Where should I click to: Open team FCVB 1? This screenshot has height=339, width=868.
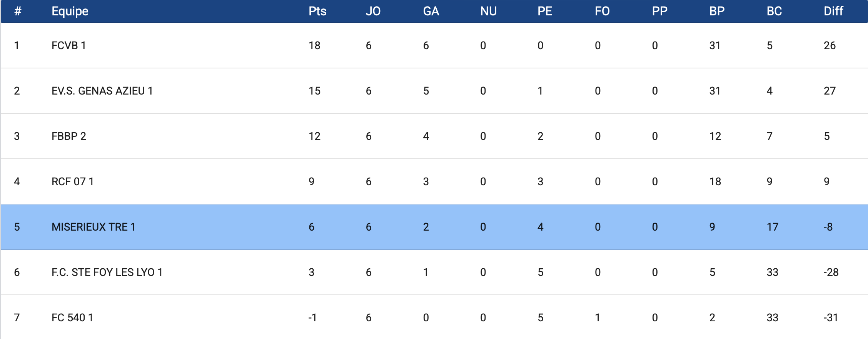[x=68, y=45]
